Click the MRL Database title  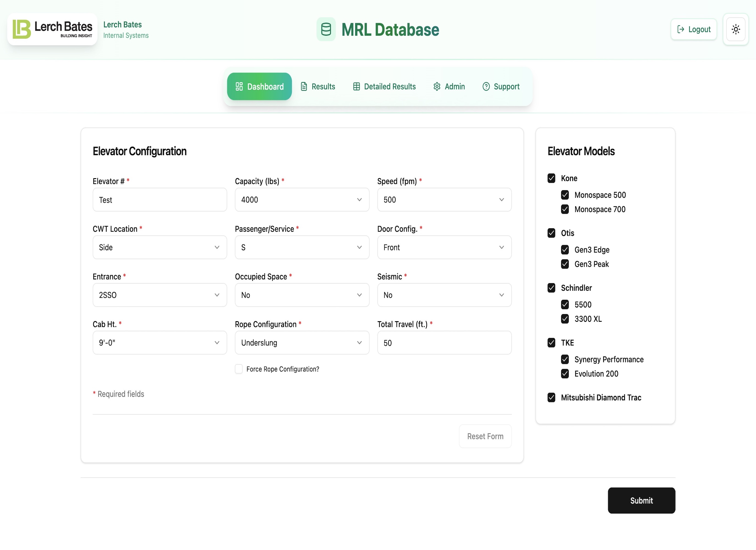coord(390,30)
